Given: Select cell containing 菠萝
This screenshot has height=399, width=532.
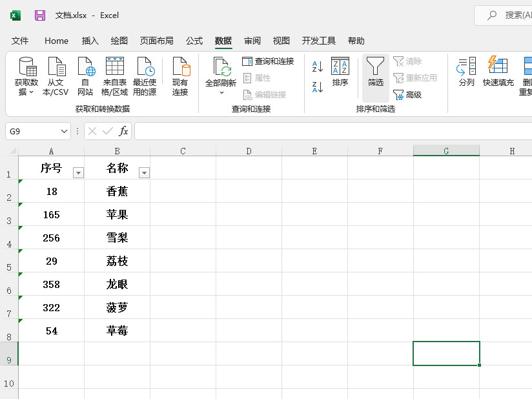Looking at the screenshot, I should 117,307.
